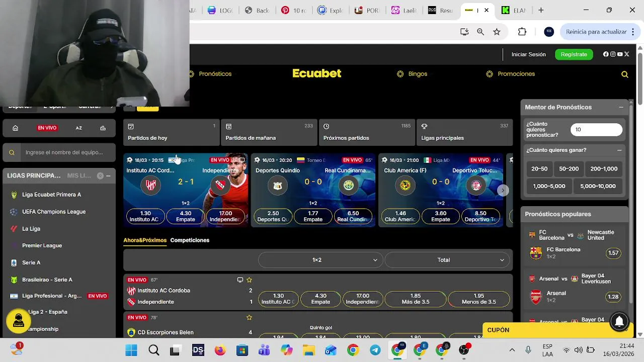Open Microsoft Teams from the taskbar

265,350
